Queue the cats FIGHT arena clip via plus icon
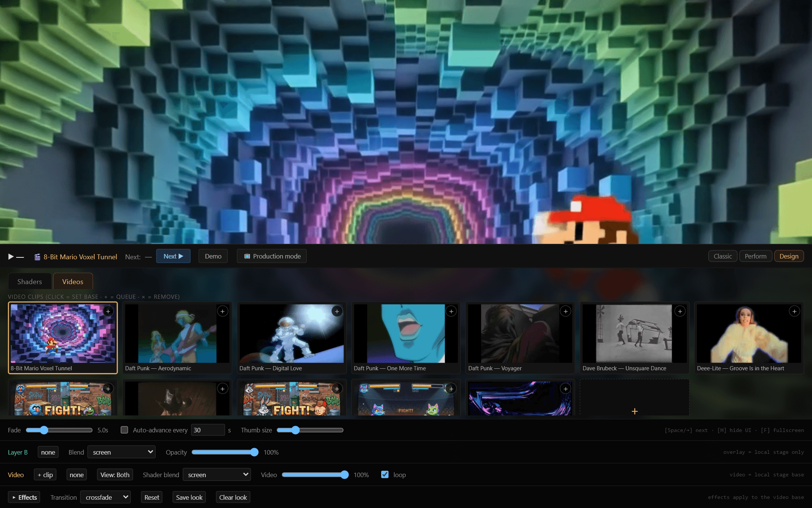The image size is (812, 508). click(x=451, y=389)
